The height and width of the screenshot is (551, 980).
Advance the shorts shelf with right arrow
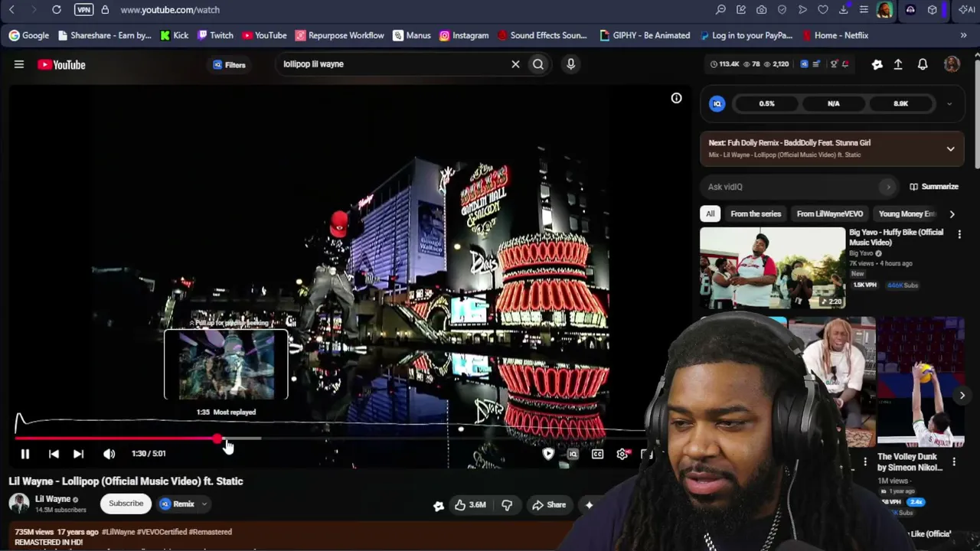962,395
